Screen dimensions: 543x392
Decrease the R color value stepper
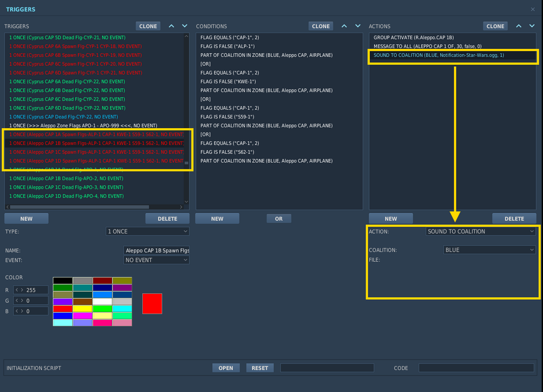coord(17,290)
